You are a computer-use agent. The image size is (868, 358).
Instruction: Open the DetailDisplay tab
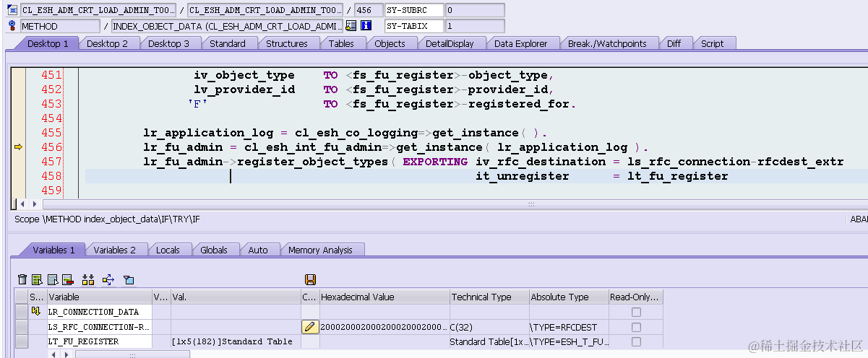click(450, 43)
